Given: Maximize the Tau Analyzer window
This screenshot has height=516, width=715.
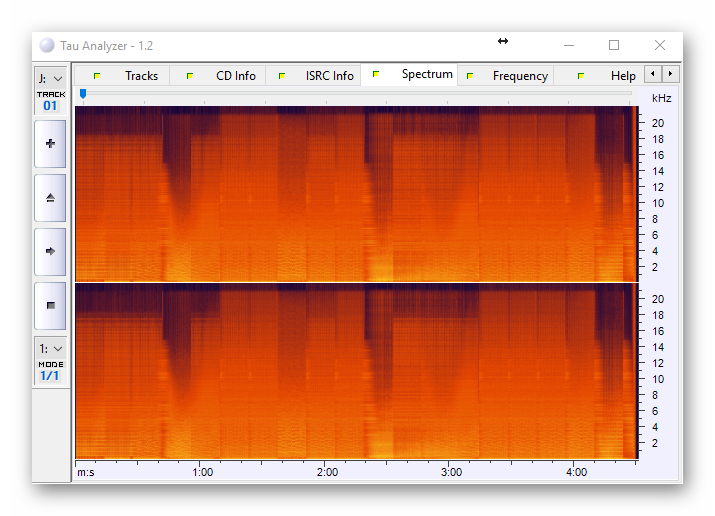Looking at the screenshot, I should click(x=614, y=45).
